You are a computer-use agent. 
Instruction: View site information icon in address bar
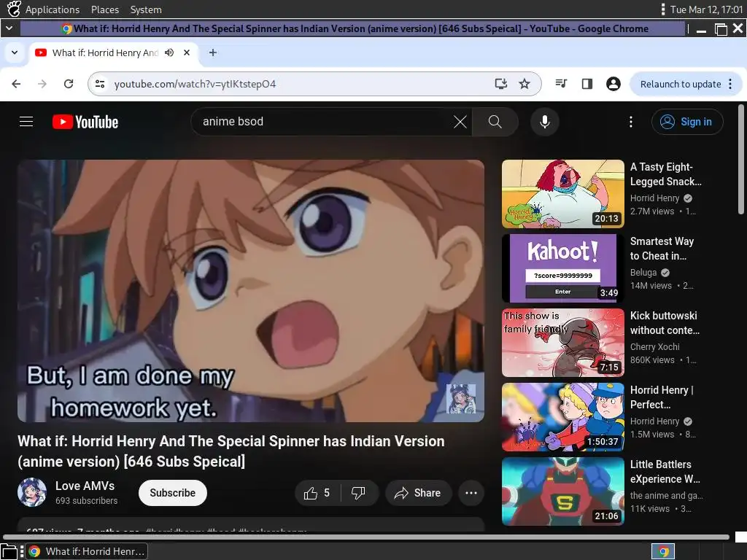tap(100, 84)
